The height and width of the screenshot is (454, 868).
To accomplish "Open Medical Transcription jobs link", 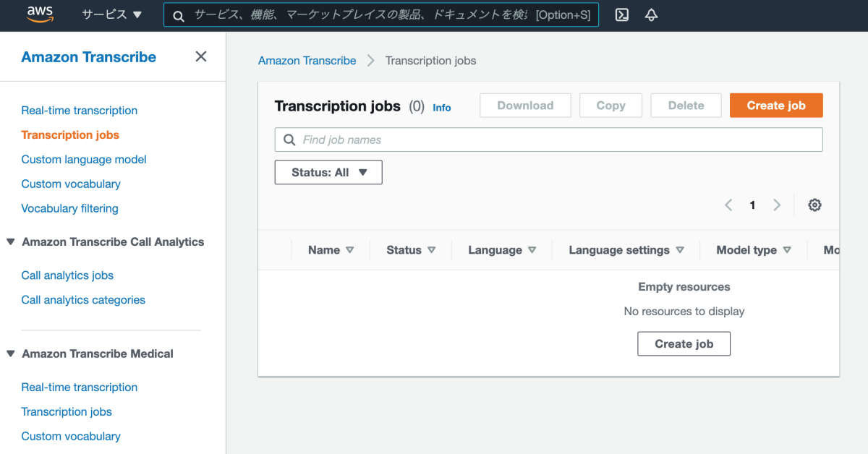I will [x=67, y=411].
